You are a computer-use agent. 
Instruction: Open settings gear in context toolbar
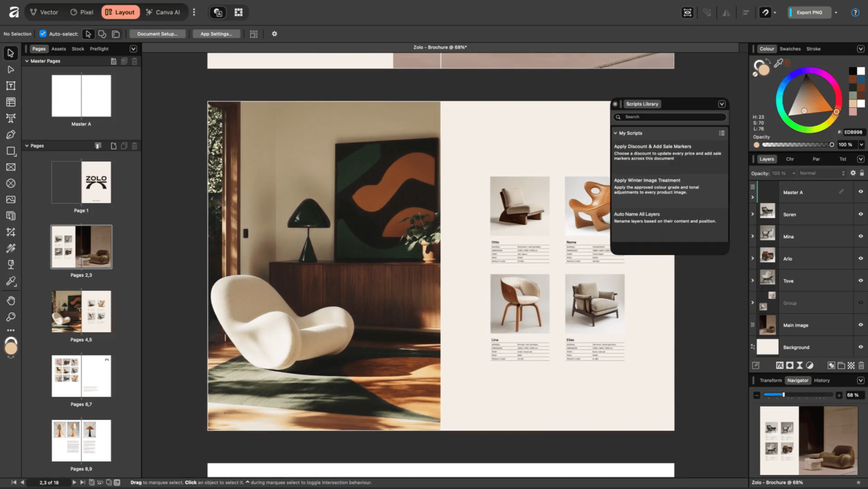(275, 34)
